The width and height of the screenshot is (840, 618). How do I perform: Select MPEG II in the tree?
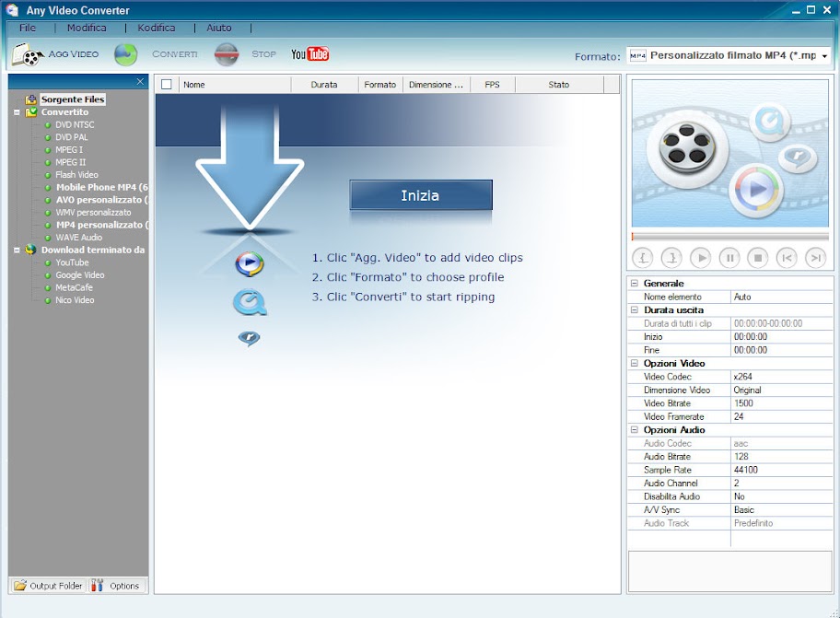71,162
